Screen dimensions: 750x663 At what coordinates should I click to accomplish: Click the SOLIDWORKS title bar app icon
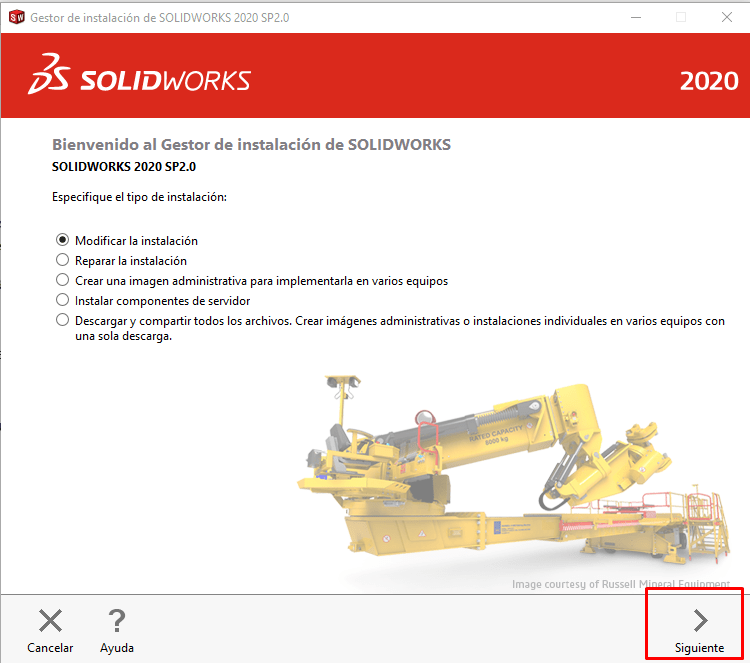click(16, 17)
